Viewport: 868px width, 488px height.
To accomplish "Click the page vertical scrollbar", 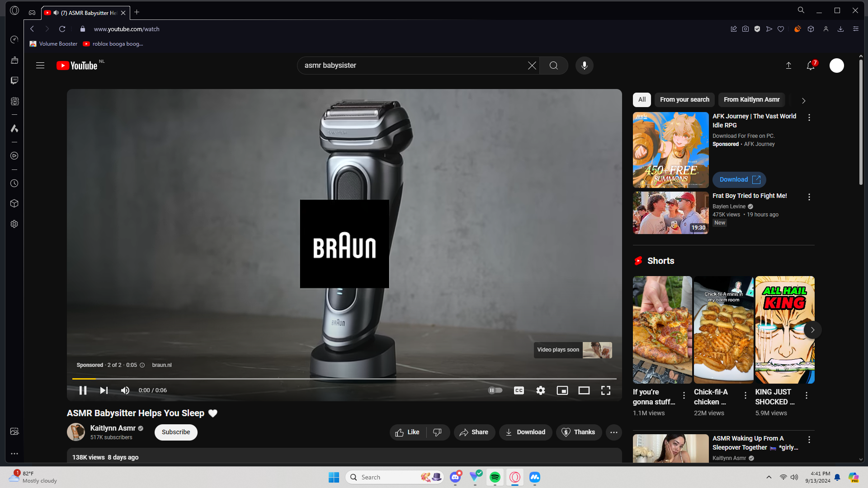I will pos(861,122).
